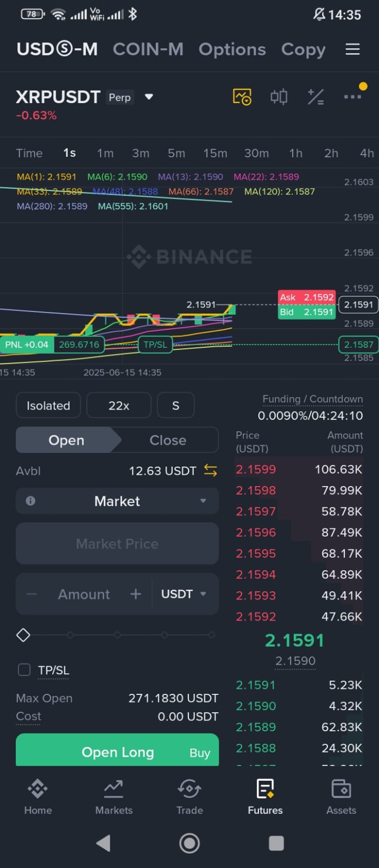This screenshot has width=379, height=868.
Task: Tap the large 2.1591 last price
Action: [x=294, y=640]
